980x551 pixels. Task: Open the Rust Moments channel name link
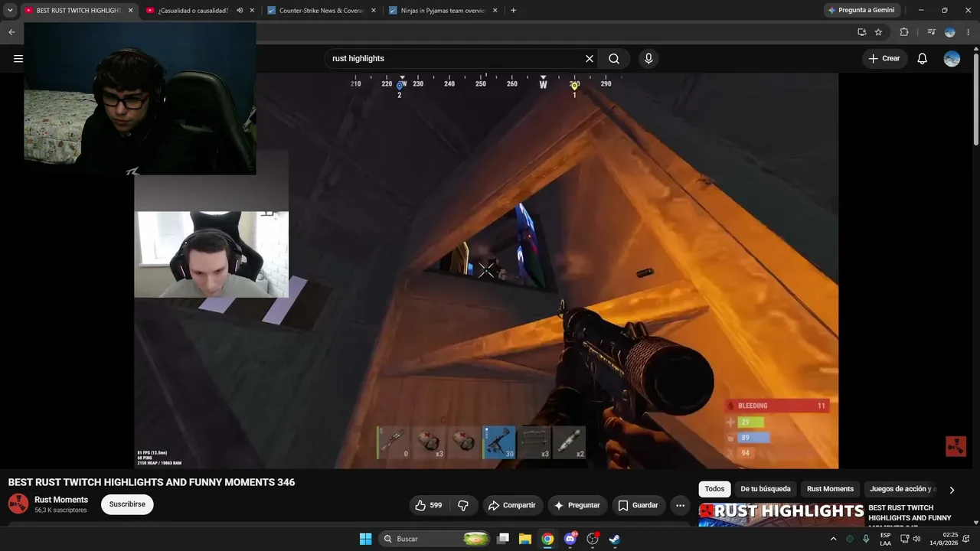tap(61, 500)
